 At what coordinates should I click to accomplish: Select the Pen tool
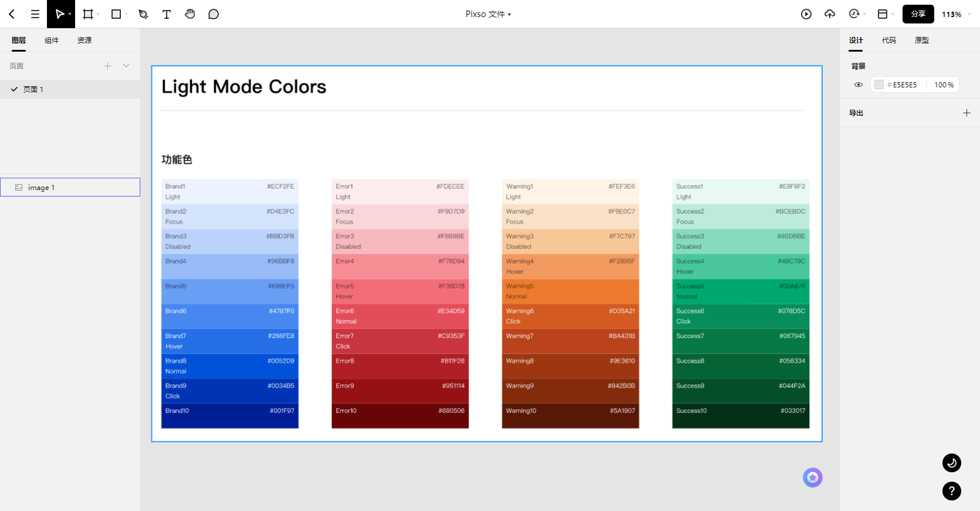143,14
